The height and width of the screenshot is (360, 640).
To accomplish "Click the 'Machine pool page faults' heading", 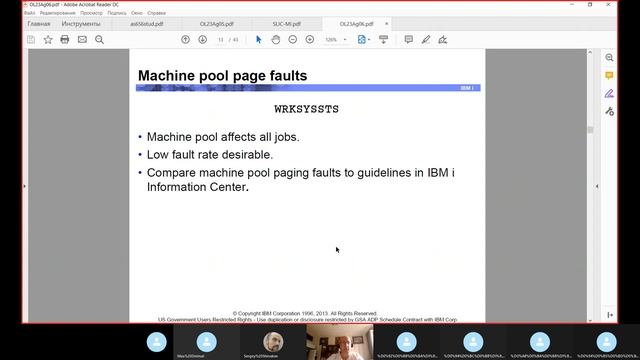I will point(222,76).
